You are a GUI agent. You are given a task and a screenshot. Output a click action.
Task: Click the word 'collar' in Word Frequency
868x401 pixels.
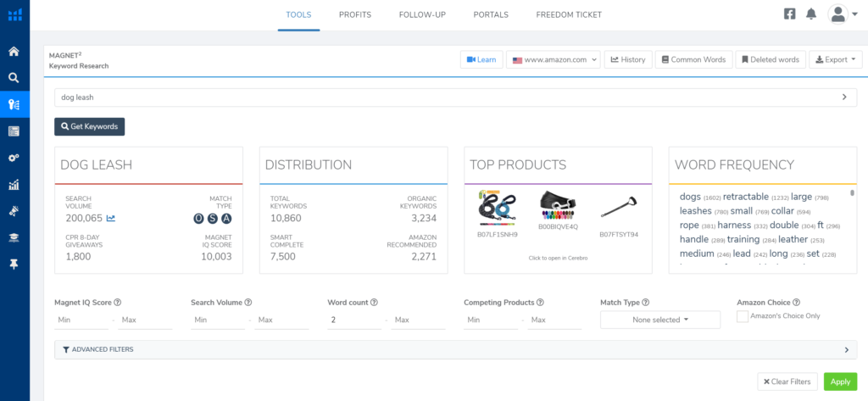pyautogui.click(x=782, y=211)
